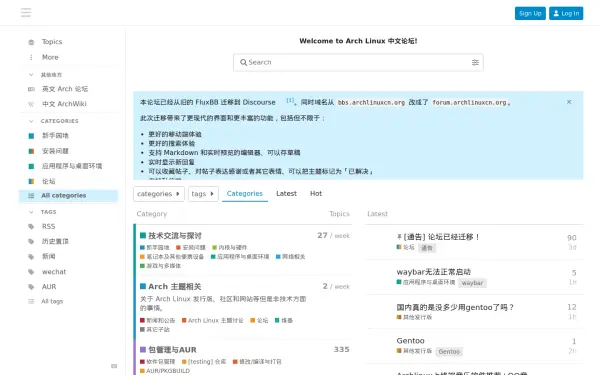
Task: Click the 335 topics count
Action: [x=341, y=350]
